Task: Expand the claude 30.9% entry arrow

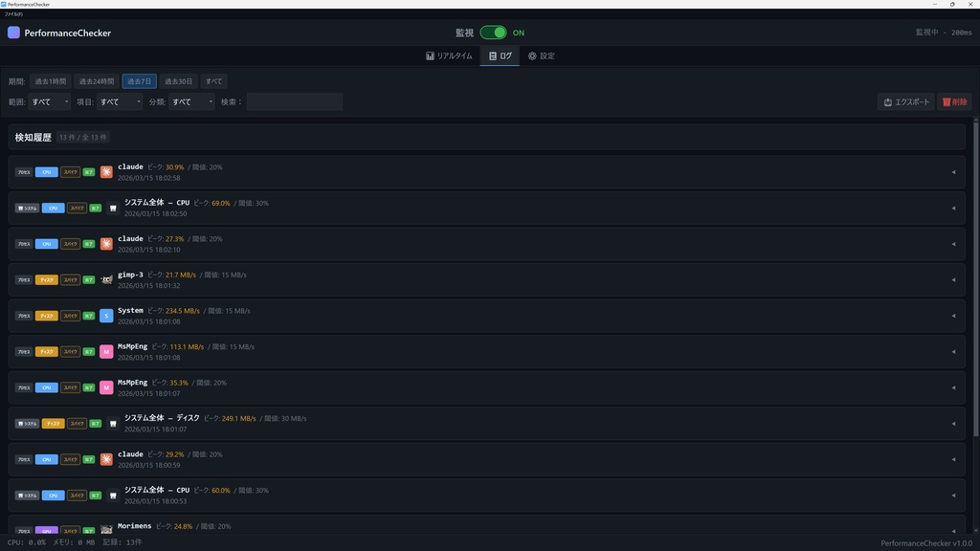Action: [953, 172]
